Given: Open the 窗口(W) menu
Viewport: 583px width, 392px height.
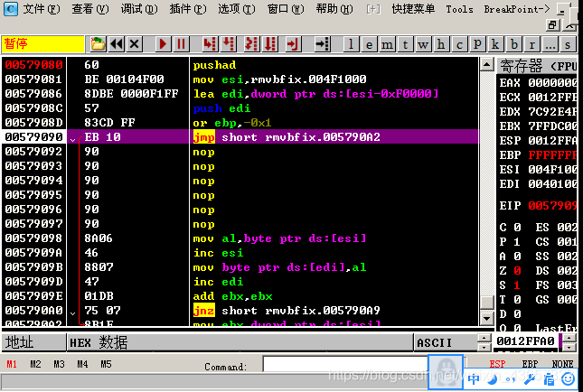Looking at the screenshot, I should [286, 8].
